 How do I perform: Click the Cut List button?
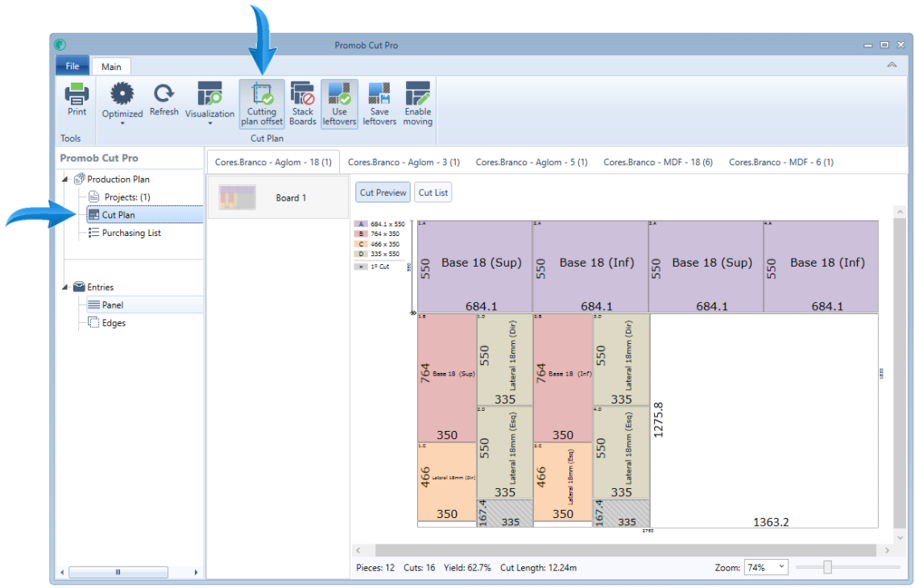[x=433, y=193]
